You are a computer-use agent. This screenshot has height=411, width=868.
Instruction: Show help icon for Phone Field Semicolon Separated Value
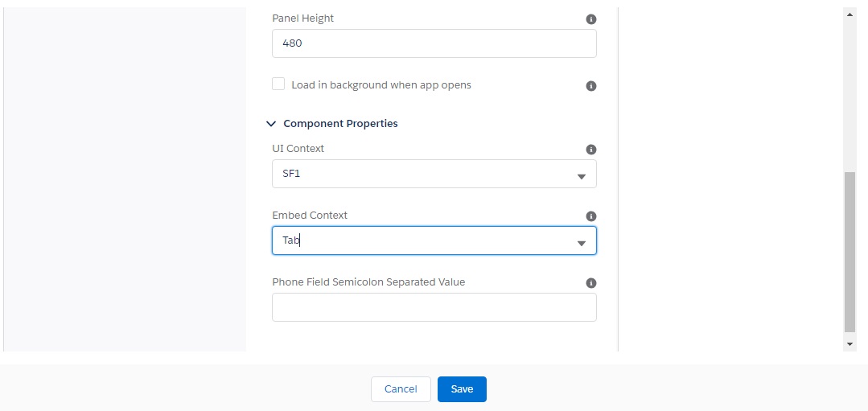pos(590,283)
